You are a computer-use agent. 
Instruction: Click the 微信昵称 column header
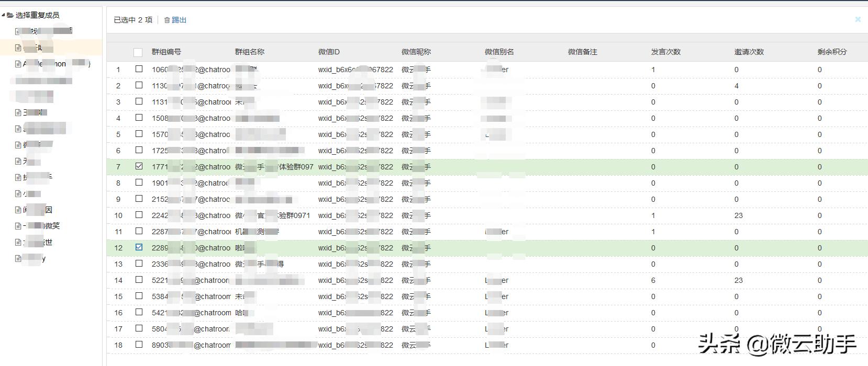coord(416,52)
